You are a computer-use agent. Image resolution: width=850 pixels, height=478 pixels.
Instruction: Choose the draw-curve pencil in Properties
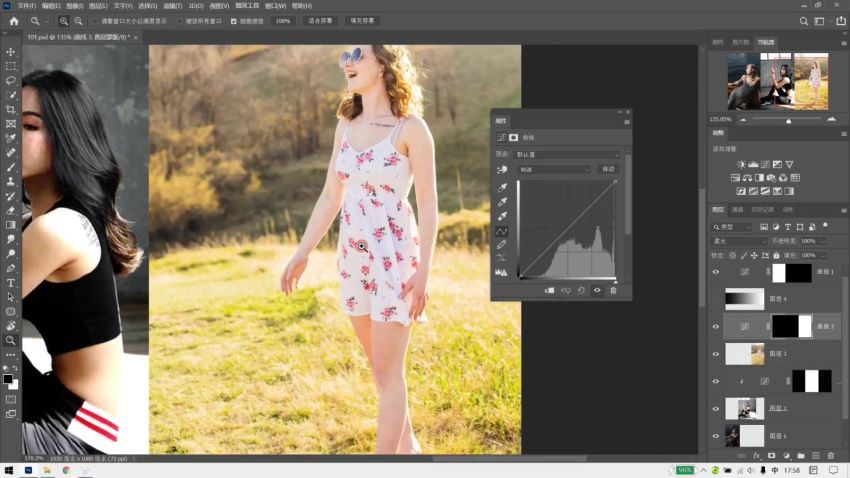click(502, 245)
